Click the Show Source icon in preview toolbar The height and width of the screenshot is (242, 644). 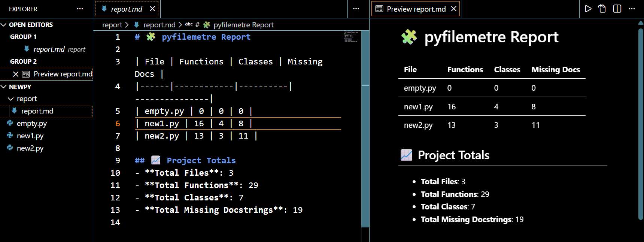point(602,9)
